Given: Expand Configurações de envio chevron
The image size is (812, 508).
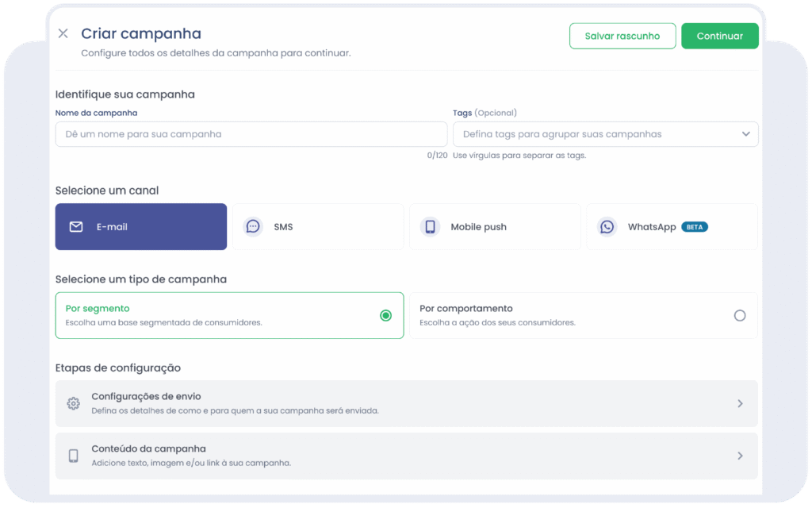Looking at the screenshot, I should point(740,403).
